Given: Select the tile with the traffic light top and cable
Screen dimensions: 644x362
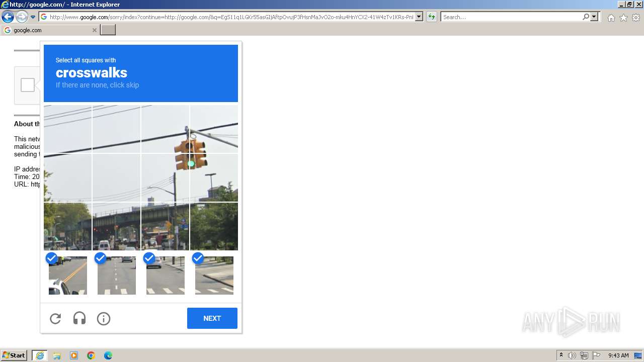Looking at the screenshot, I should tap(214, 129).
